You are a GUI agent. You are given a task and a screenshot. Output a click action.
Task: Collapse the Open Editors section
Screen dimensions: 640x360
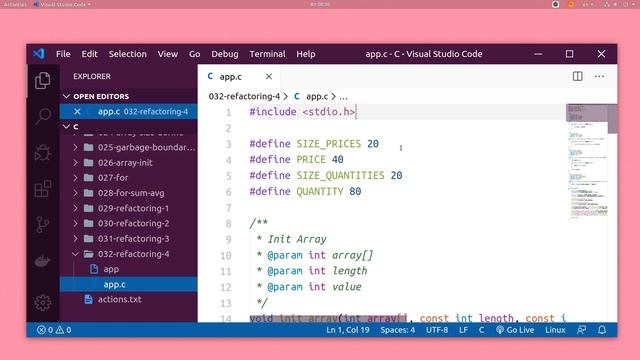pyautogui.click(x=67, y=96)
